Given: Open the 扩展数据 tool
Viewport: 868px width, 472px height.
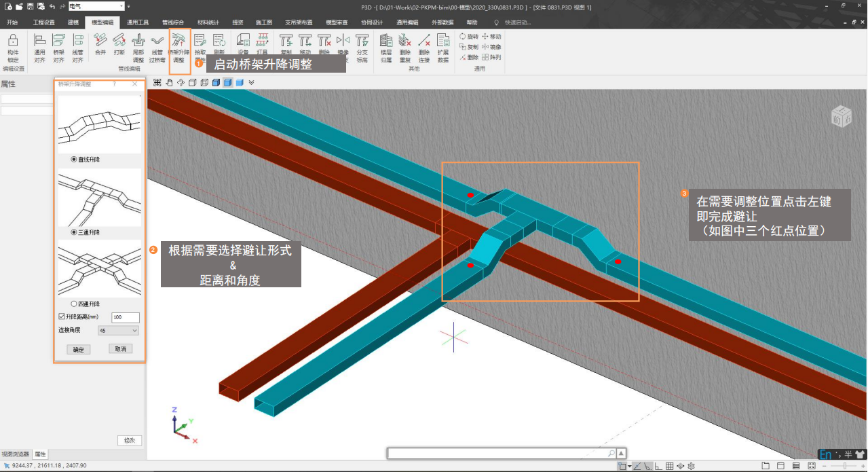Looking at the screenshot, I should coord(443,45).
